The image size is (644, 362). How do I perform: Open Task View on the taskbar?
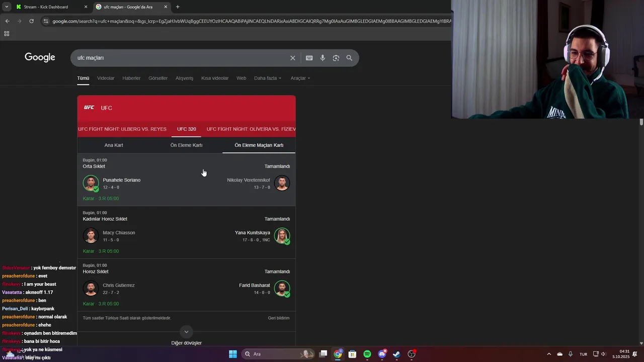tap(324, 354)
